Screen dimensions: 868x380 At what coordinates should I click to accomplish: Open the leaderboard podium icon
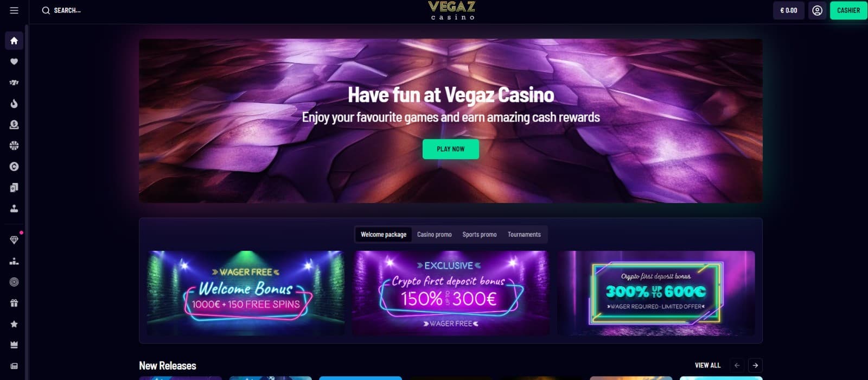(14, 261)
